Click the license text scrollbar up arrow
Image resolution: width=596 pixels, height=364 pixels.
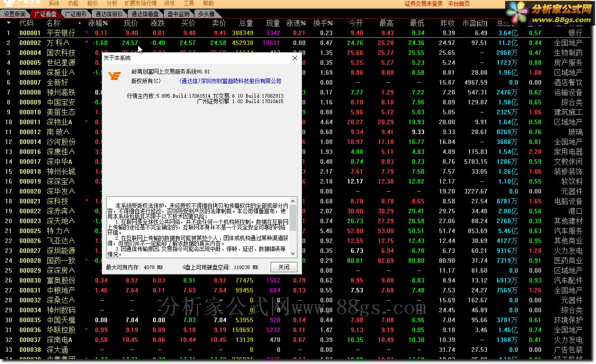click(293, 201)
